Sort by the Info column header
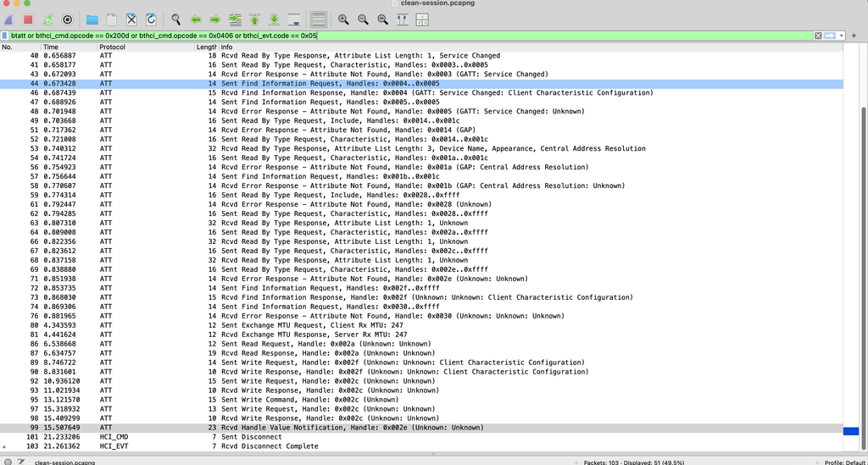The width and height of the screenshot is (868, 465). (x=531, y=47)
